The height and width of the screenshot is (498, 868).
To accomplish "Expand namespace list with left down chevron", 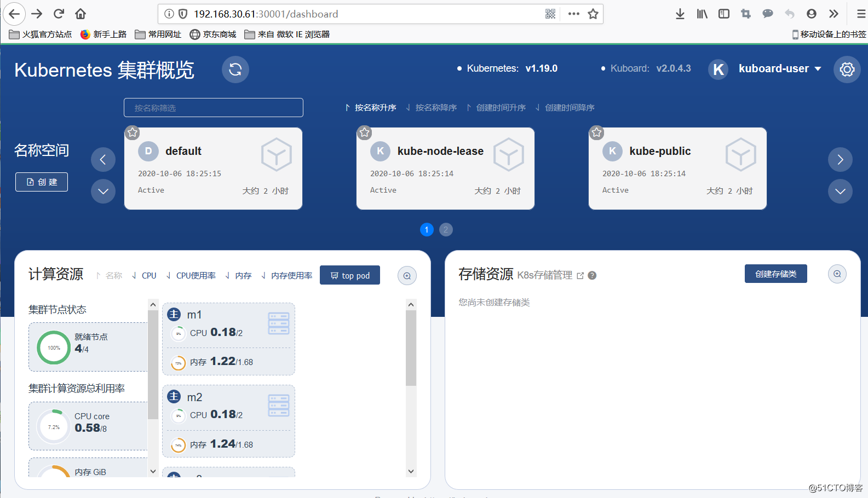I will [x=103, y=192].
